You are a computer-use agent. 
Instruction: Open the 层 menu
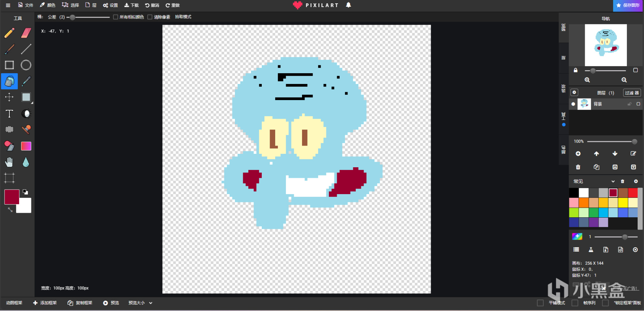click(91, 5)
